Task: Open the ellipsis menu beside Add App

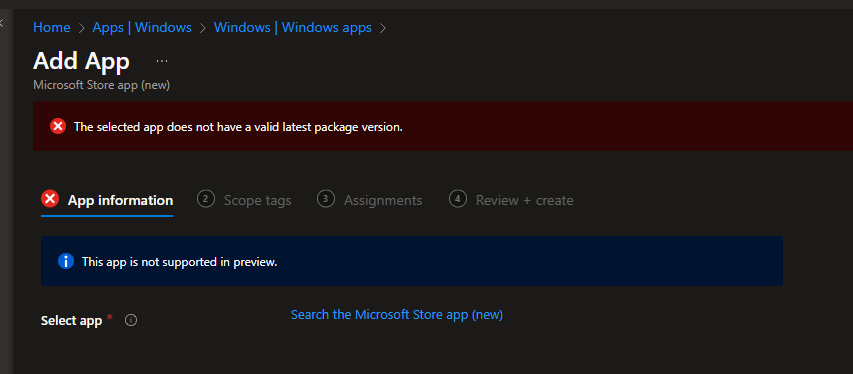Action: click(x=162, y=61)
